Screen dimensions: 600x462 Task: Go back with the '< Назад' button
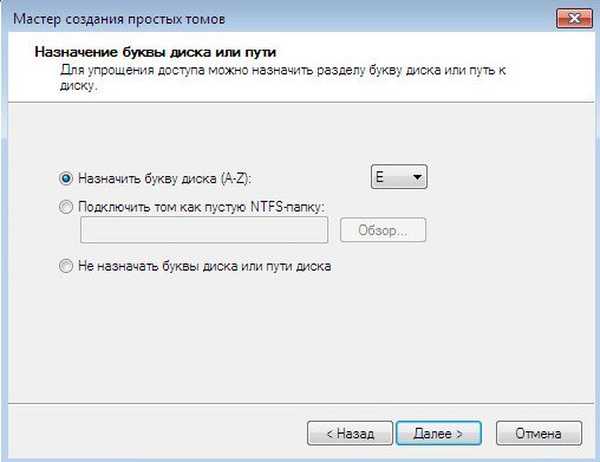pos(348,434)
